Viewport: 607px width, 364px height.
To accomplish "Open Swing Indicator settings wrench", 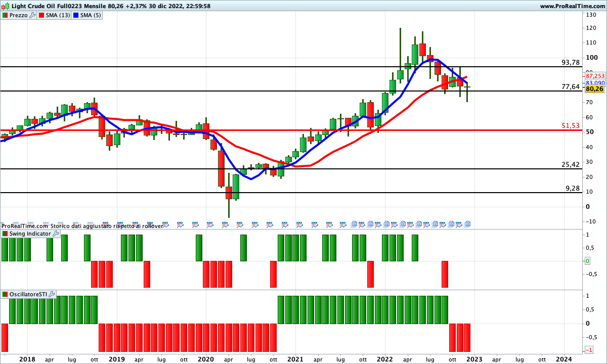I will (x=56, y=234).
